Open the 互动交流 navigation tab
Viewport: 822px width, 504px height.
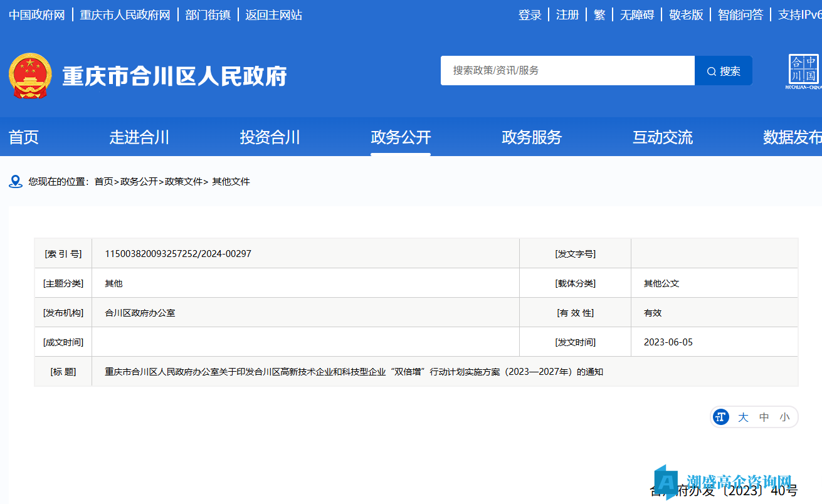coord(662,137)
